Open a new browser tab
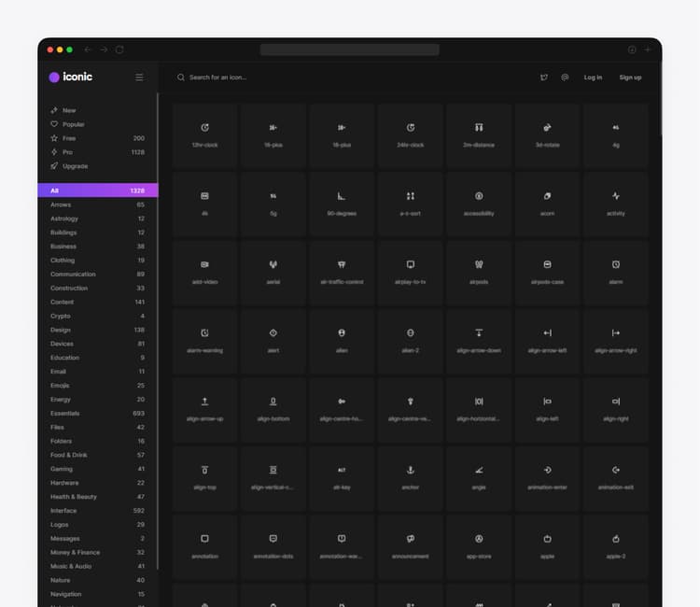This screenshot has width=700, height=607. 648,49
